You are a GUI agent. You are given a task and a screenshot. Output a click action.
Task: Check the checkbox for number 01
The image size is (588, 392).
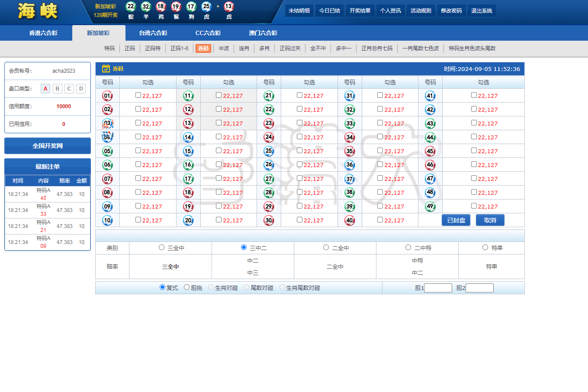138,95
